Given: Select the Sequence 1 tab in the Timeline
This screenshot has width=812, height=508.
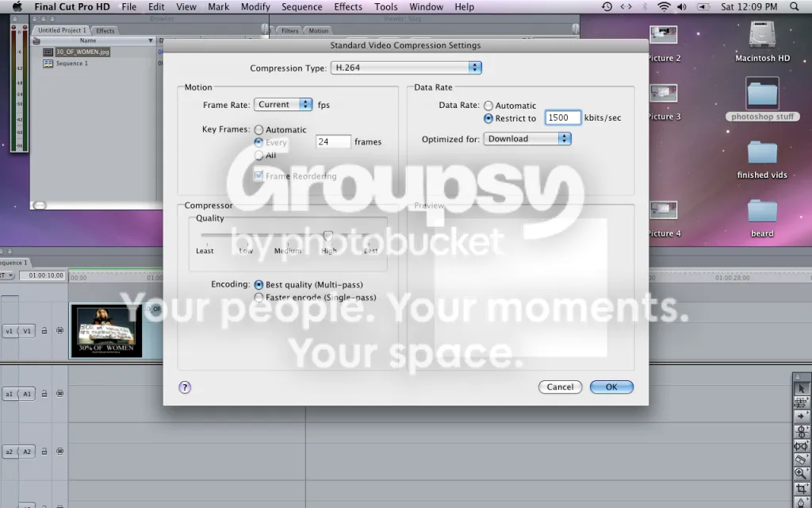Looking at the screenshot, I should (14, 262).
